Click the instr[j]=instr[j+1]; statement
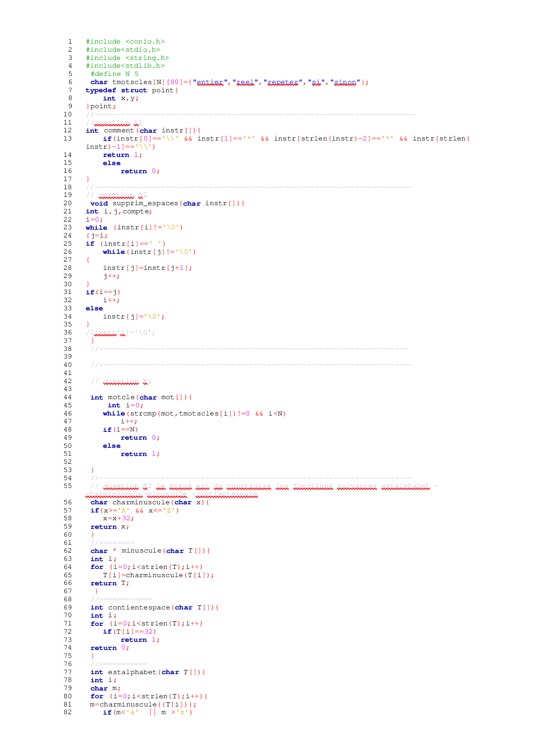 coord(147,268)
